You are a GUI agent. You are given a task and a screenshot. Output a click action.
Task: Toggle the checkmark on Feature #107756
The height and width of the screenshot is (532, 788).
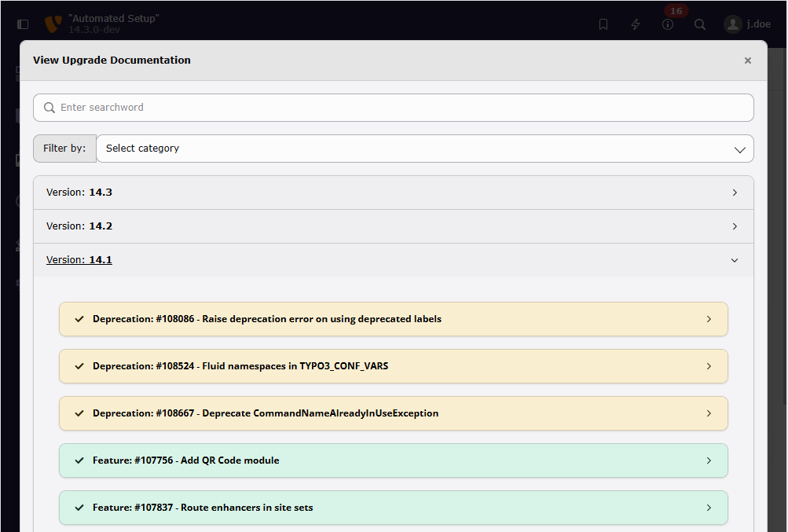(79, 460)
